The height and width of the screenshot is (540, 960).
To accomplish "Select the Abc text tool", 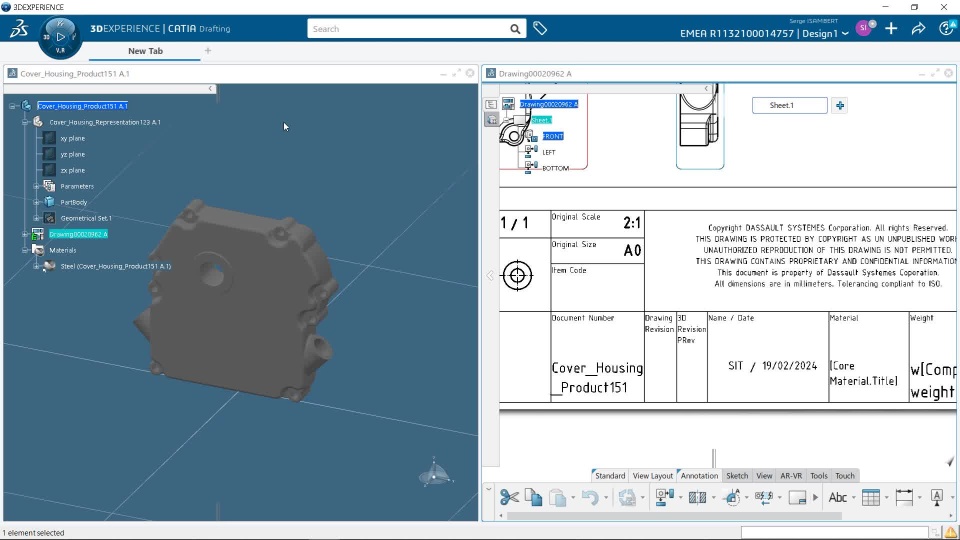I will 838,497.
